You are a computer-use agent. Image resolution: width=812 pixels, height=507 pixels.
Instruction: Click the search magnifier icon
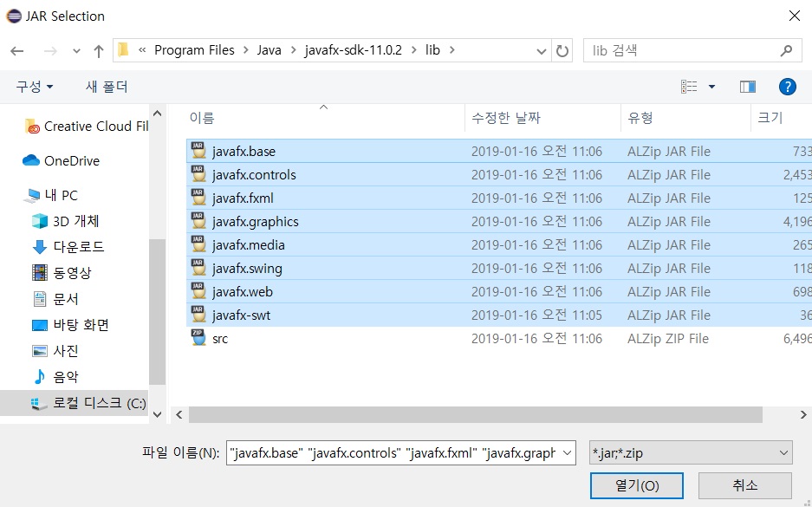click(786, 51)
